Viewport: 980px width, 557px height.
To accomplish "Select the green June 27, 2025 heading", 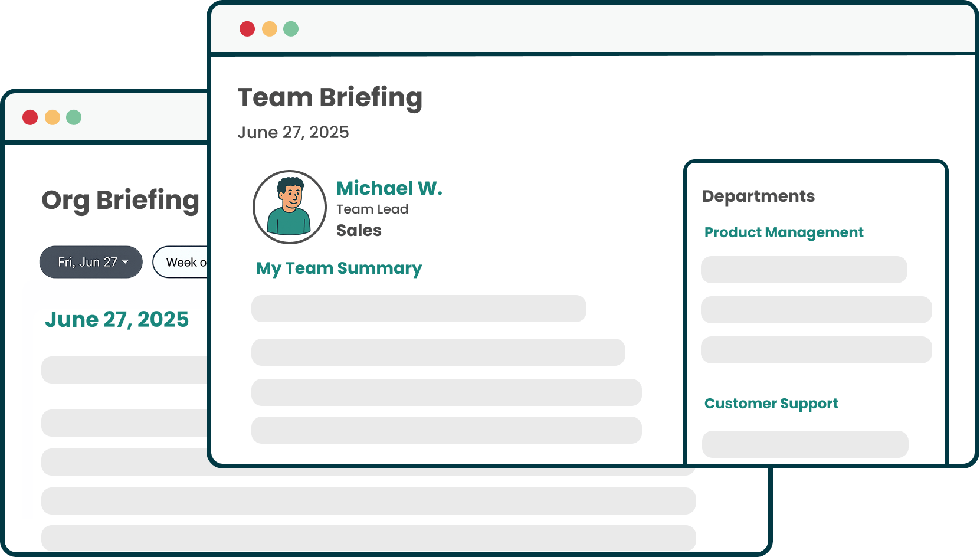I will pyautogui.click(x=117, y=320).
